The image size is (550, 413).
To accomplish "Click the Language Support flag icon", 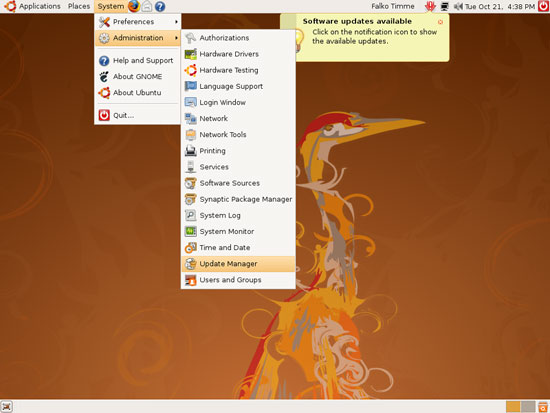I will [190, 86].
